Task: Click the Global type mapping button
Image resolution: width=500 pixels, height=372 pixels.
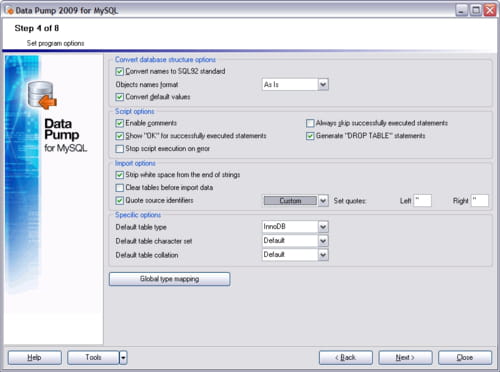Action: pyautogui.click(x=170, y=279)
